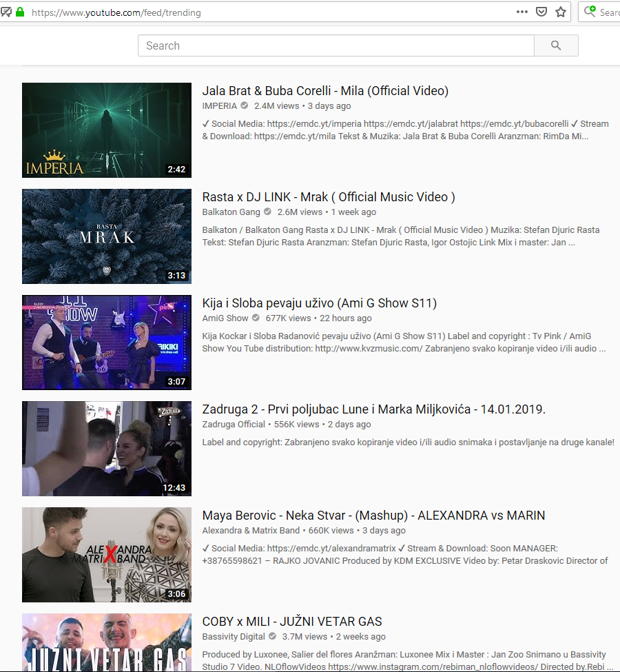The width and height of the screenshot is (620, 672).
Task: Visit the AmiG Show channel link
Action: pyautogui.click(x=225, y=318)
